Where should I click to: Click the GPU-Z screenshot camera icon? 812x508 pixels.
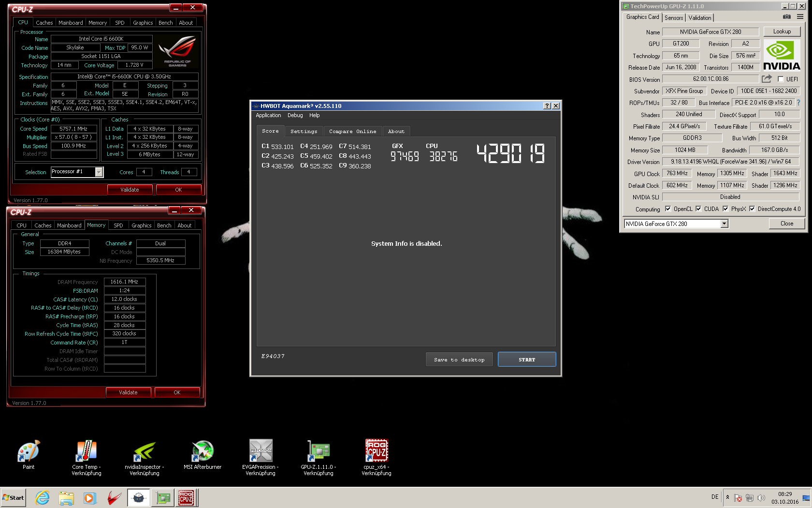(x=787, y=17)
